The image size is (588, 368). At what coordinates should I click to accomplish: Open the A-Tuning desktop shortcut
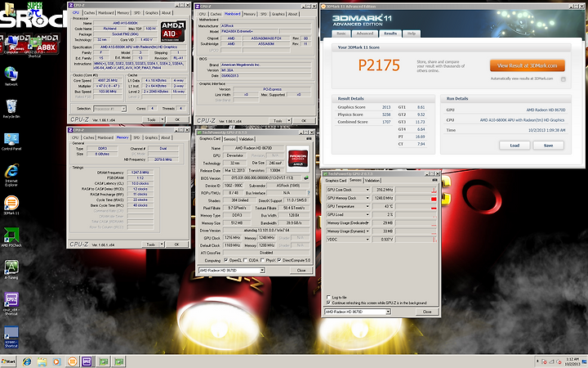[x=11, y=269]
